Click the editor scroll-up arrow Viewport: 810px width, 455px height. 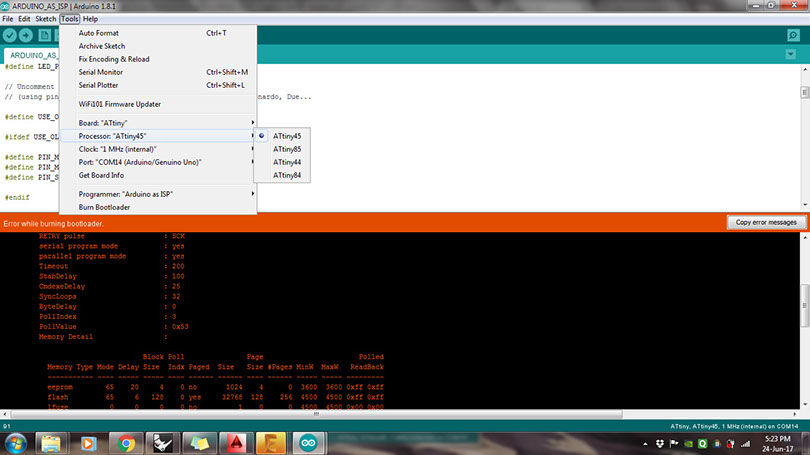coord(804,69)
